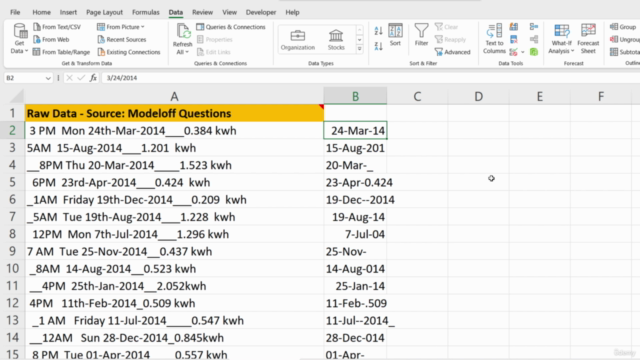Click cell showing 19-Dec--2014
This screenshot has height=360, width=640.
point(355,200)
